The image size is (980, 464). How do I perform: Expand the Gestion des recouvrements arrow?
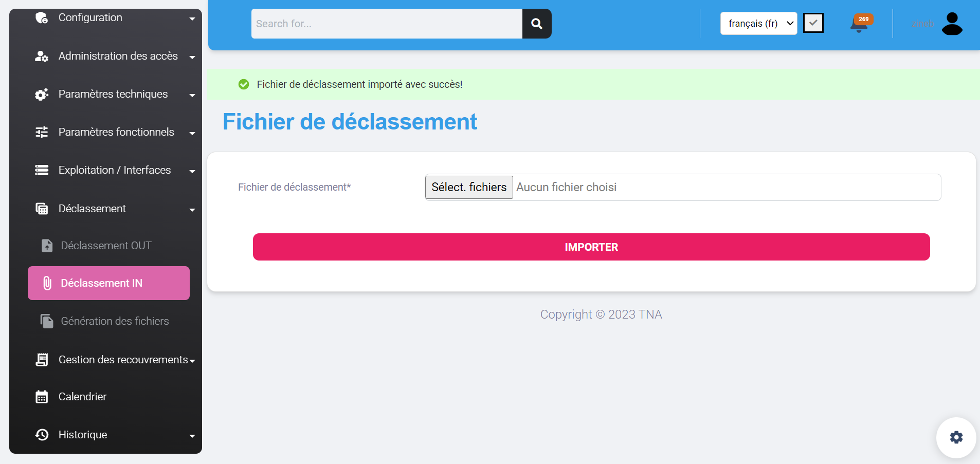pyautogui.click(x=192, y=361)
